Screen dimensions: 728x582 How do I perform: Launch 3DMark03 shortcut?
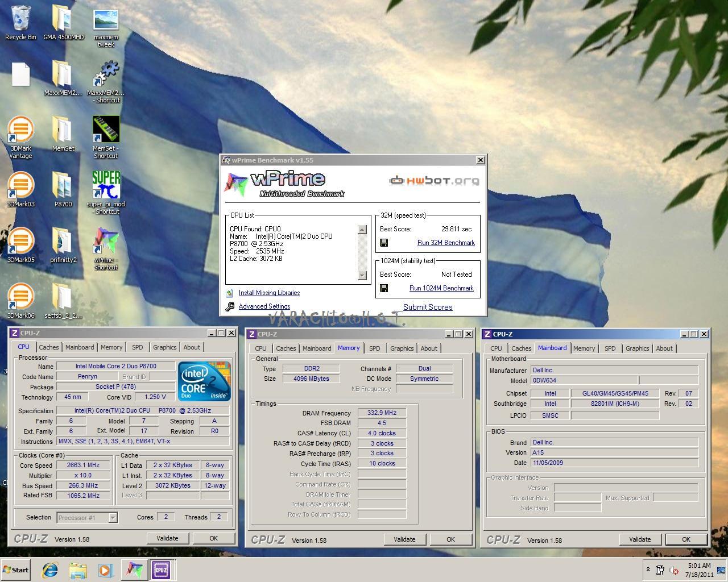click(x=20, y=190)
